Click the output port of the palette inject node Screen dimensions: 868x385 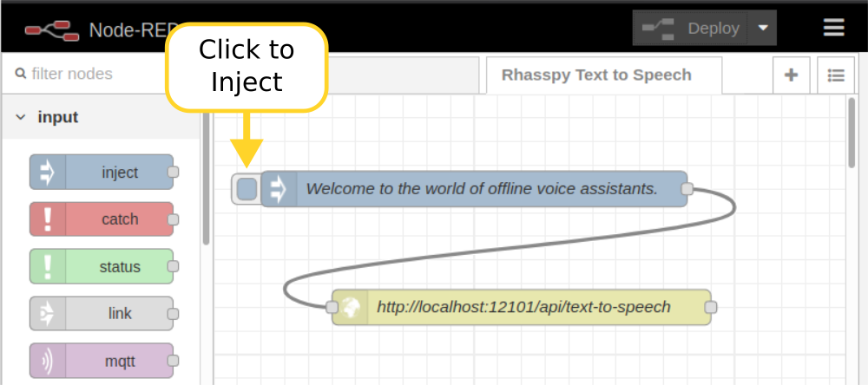pyautogui.click(x=173, y=172)
